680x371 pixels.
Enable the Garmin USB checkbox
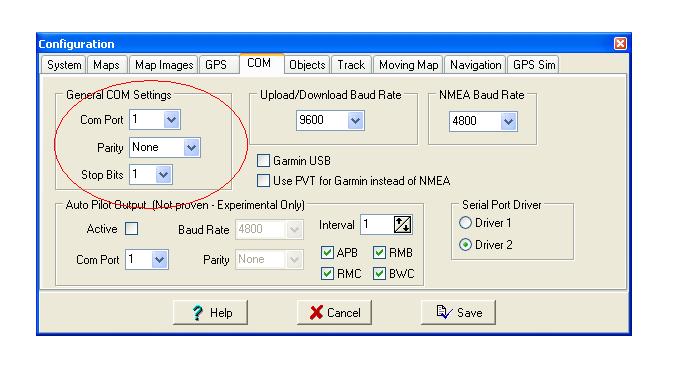click(264, 161)
